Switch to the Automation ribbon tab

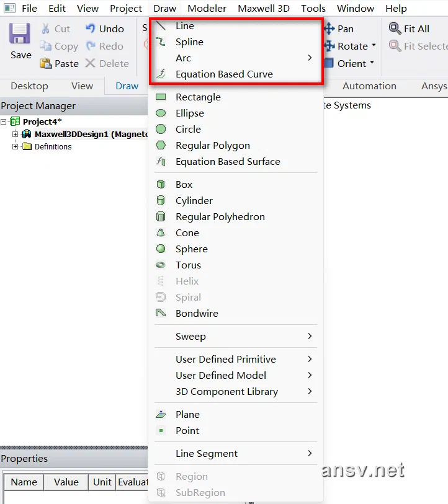coord(369,86)
